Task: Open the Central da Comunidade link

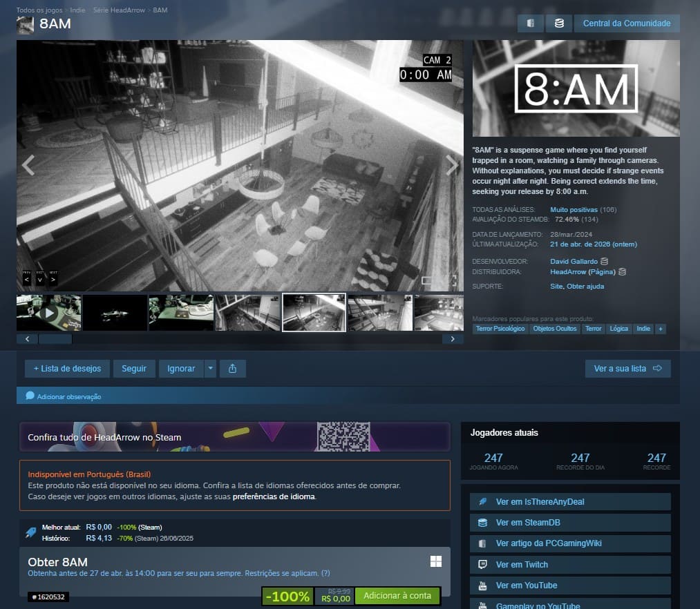Action: (627, 23)
